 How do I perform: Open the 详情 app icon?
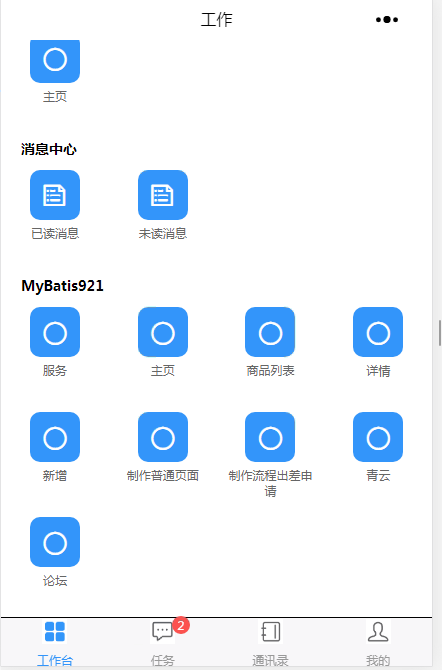[378, 332]
